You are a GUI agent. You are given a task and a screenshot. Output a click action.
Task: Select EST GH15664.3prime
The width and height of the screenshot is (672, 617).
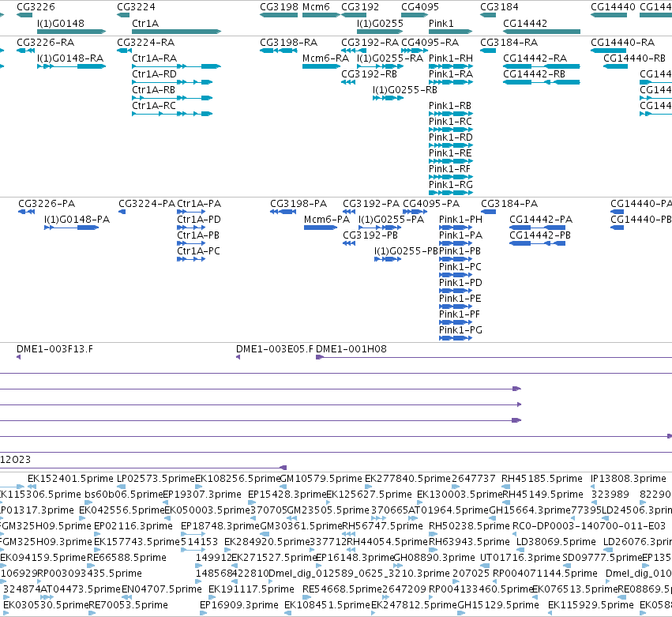pyautogui.click(x=492, y=518)
